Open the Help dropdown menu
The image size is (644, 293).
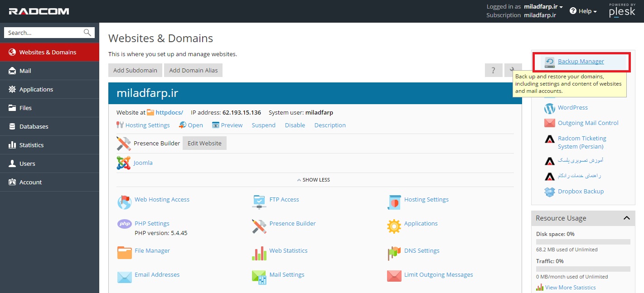tap(583, 11)
